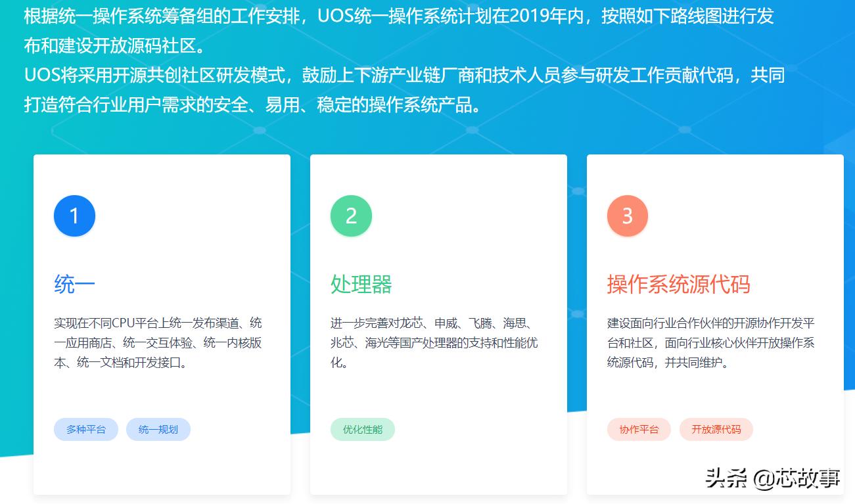This screenshot has height=504, width=855.
Task: Select the blue 多种平台 tag pill
Action: pos(85,429)
